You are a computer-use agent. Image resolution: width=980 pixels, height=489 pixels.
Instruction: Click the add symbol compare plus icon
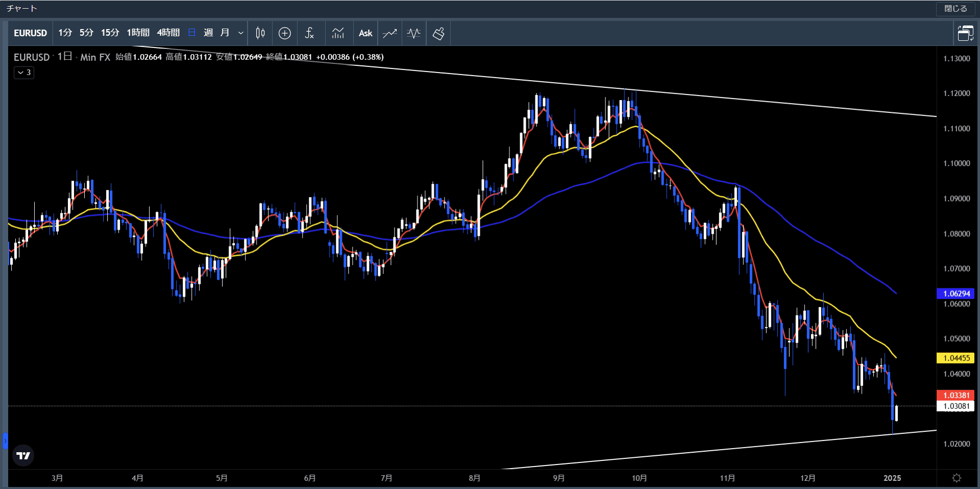click(x=284, y=33)
